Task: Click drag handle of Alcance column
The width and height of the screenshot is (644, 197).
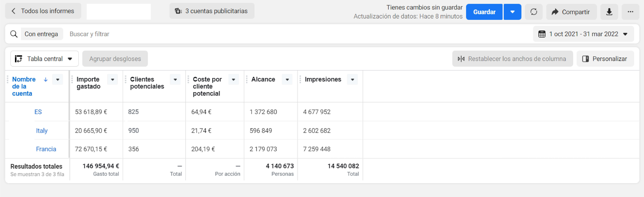Action: 247,79
